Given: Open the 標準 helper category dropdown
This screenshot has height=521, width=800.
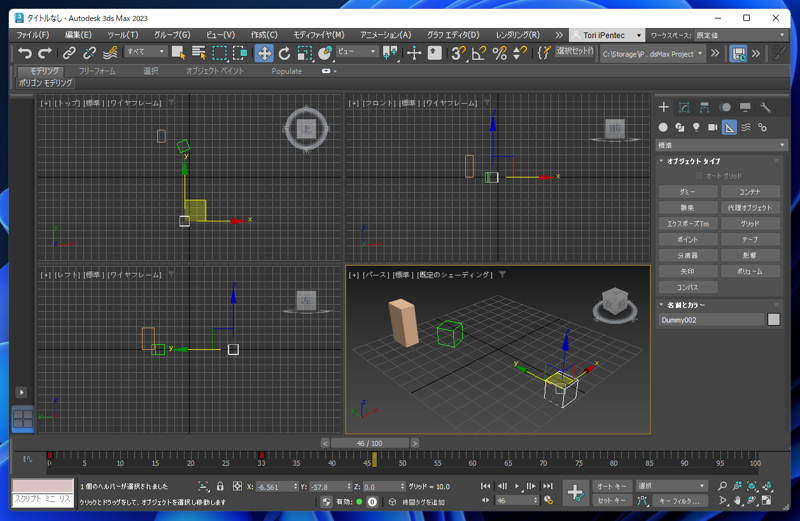Looking at the screenshot, I should 721,145.
